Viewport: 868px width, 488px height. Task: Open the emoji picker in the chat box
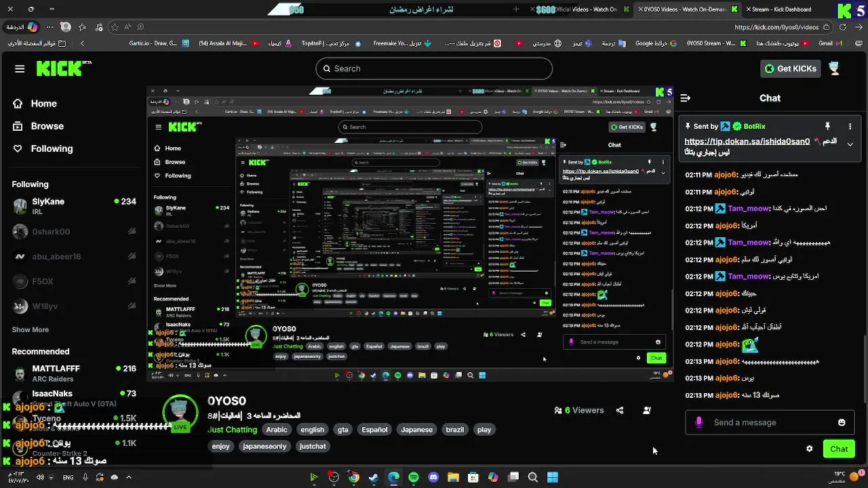click(842, 422)
